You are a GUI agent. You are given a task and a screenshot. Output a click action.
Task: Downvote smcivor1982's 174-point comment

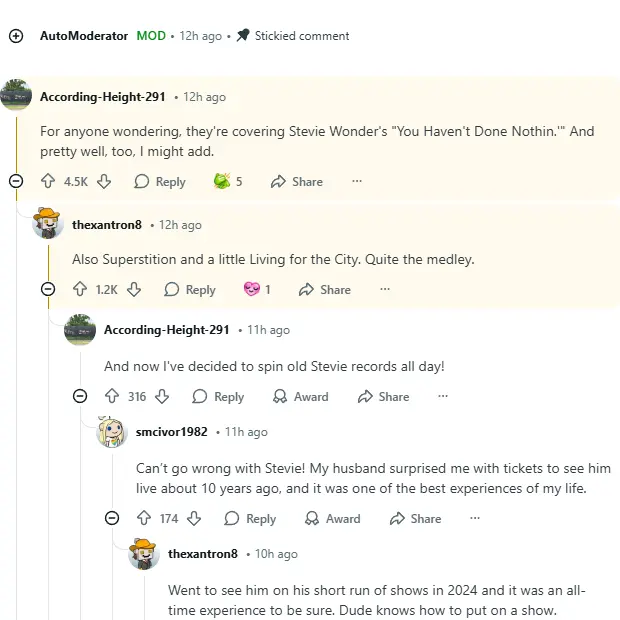point(194,519)
